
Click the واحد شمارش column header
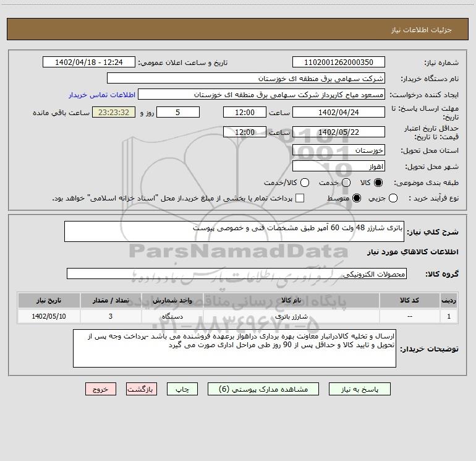pos(172,301)
